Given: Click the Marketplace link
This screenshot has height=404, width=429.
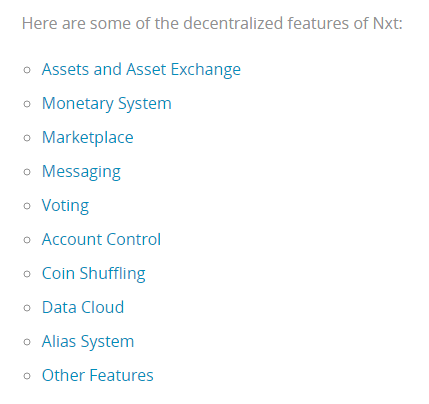Looking at the screenshot, I should (x=87, y=137).
